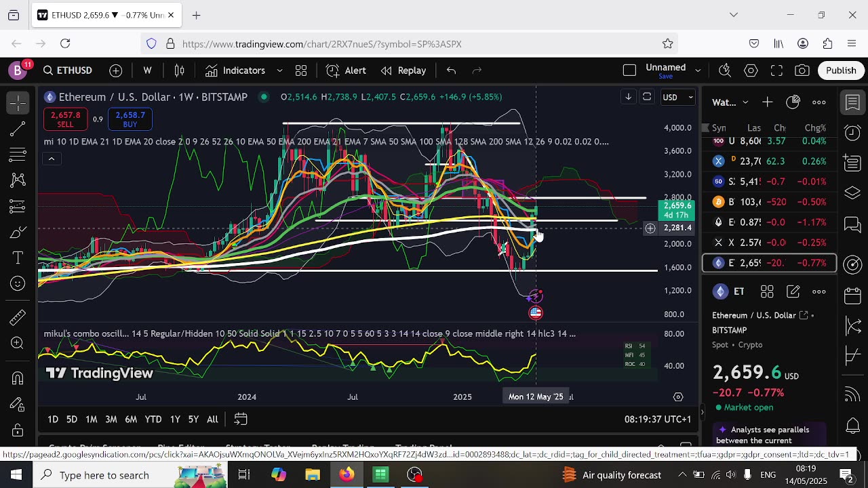Create a new Alert
The height and width of the screenshot is (488, 868).
[x=346, y=70]
